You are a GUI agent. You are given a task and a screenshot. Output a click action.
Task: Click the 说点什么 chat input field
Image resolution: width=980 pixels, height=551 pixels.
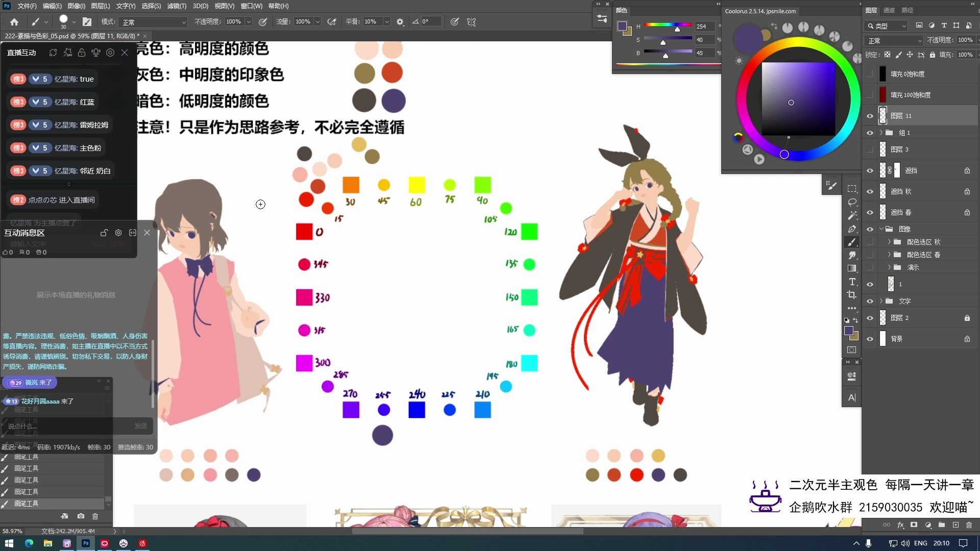pyautogui.click(x=66, y=426)
